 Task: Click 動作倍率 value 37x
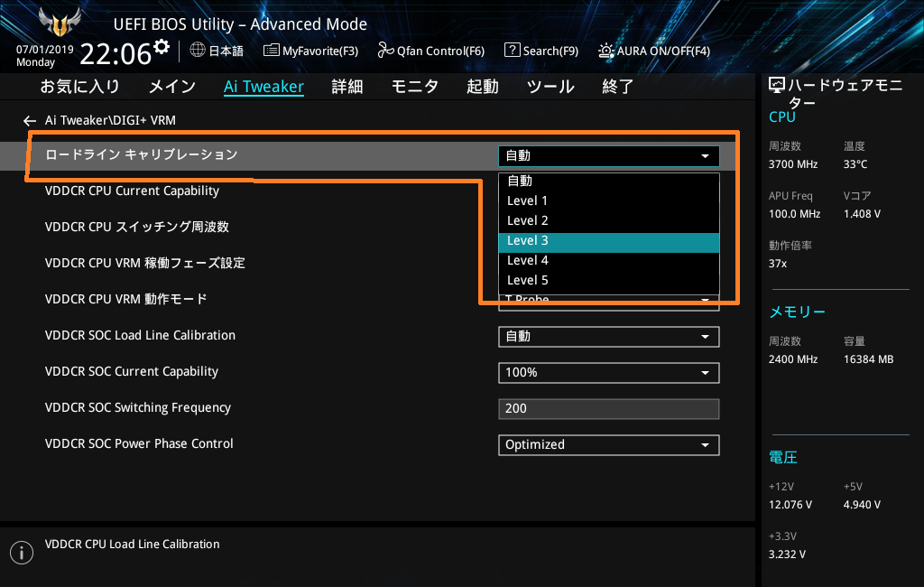[778, 264]
